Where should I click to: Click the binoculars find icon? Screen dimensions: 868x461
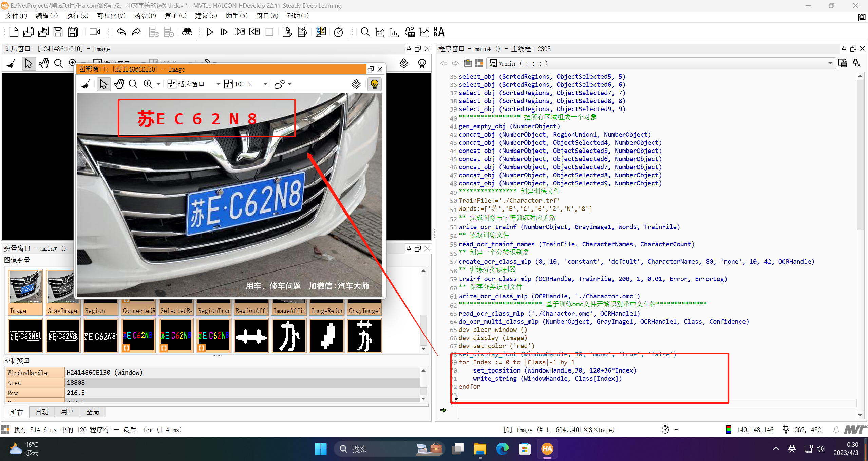click(187, 32)
